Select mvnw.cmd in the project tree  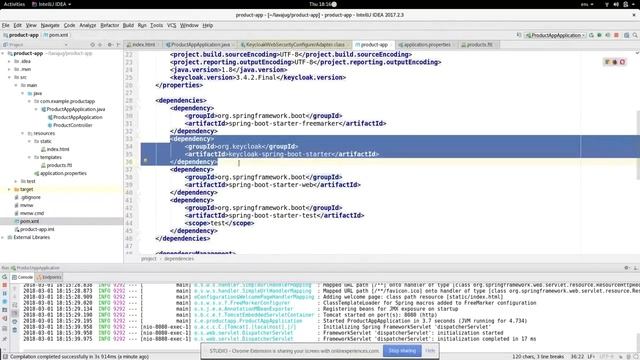[31, 213]
